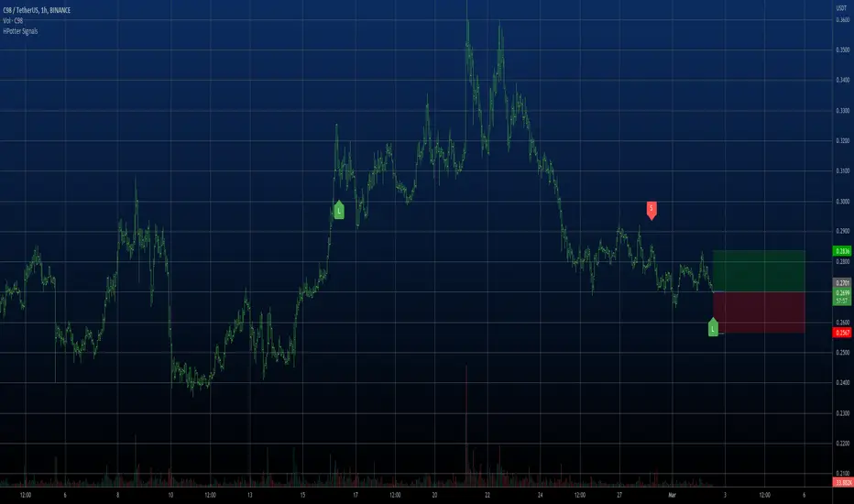Click the C98 / TetherUS symbol title
This screenshot has height=504, width=854.
tap(37, 10)
